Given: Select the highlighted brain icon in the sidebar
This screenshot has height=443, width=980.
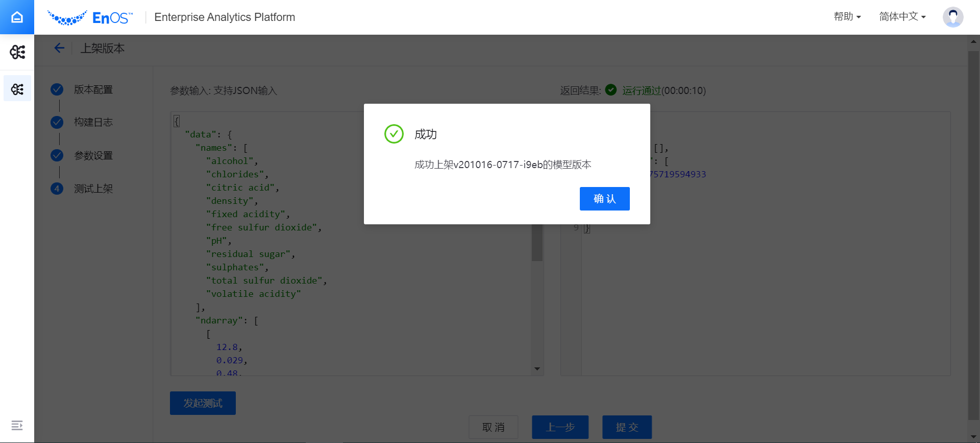Looking at the screenshot, I should pyautogui.click(x=17, y=89).
